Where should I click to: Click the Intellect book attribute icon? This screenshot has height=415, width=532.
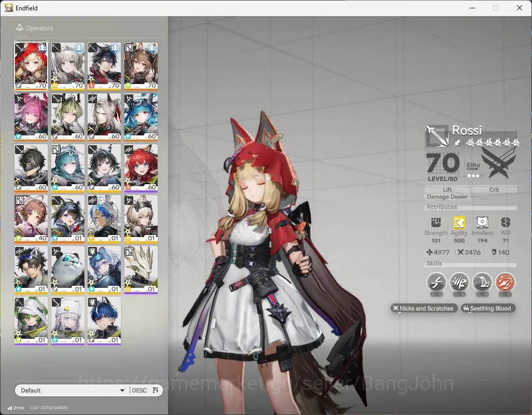click(x=482, y=222)
